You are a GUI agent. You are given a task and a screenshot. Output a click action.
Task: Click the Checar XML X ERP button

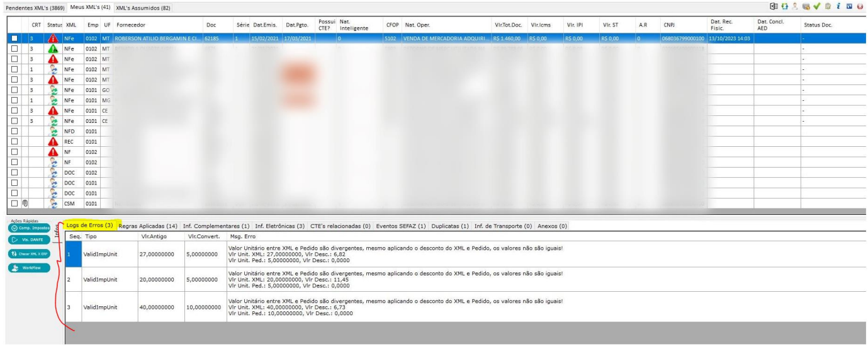(x=29, y=253)
